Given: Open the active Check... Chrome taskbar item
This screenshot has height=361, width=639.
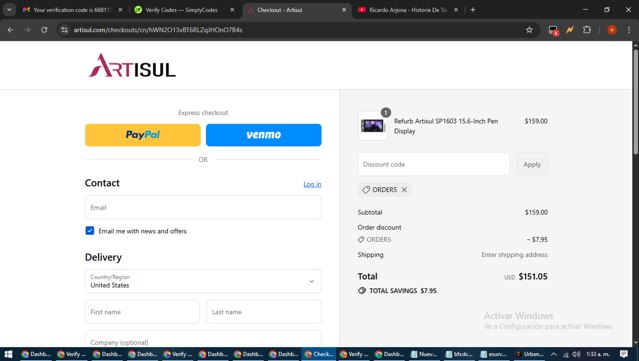Looking at the screenshot, I should [319, 354].
